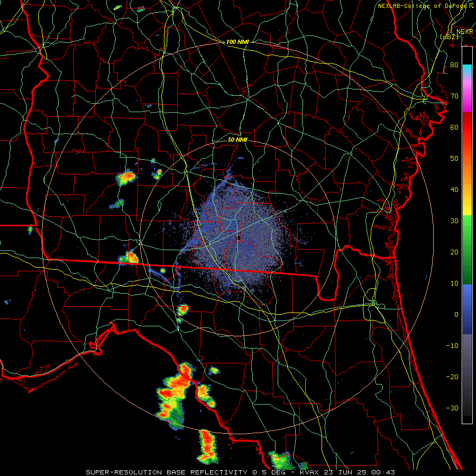Screen dimensions: 476x476
Task: Click the NEXR label above color scale
Action: click(464, 32)
